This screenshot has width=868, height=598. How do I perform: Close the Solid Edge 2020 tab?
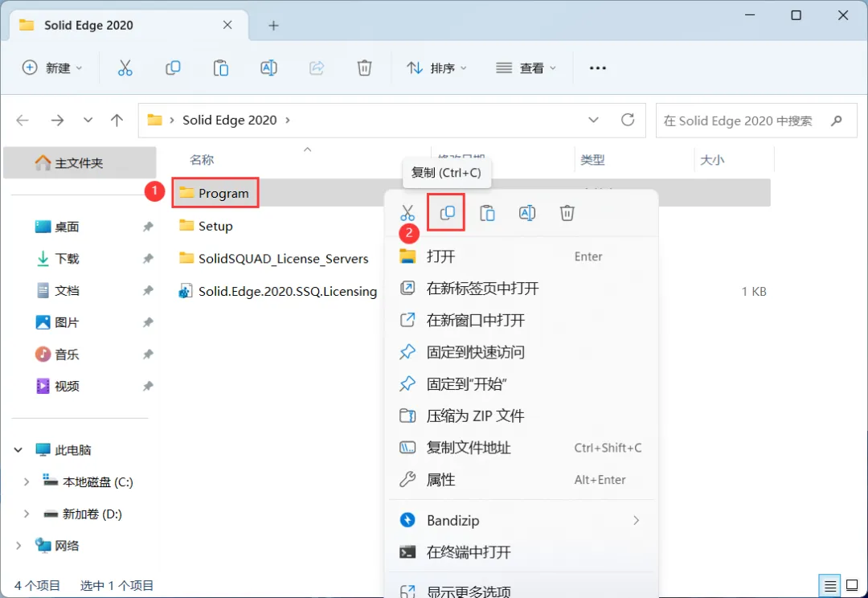227,25
